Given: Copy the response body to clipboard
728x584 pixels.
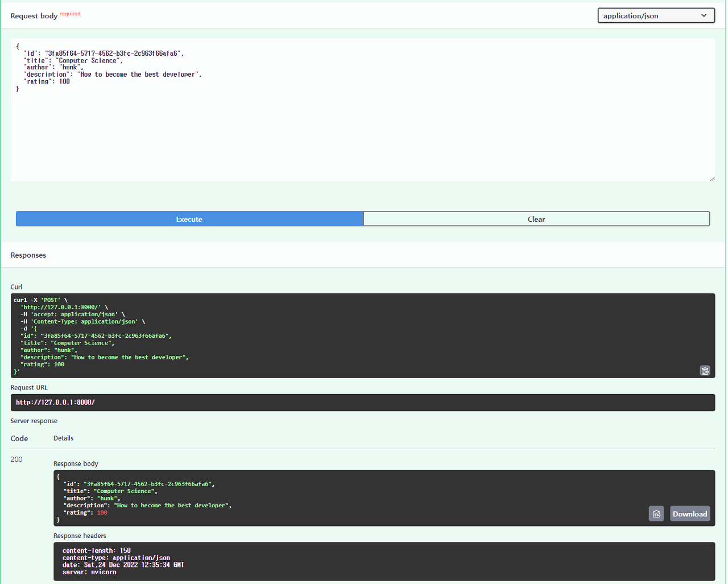Looking at the screenshot, I should [x=656, y=513].
